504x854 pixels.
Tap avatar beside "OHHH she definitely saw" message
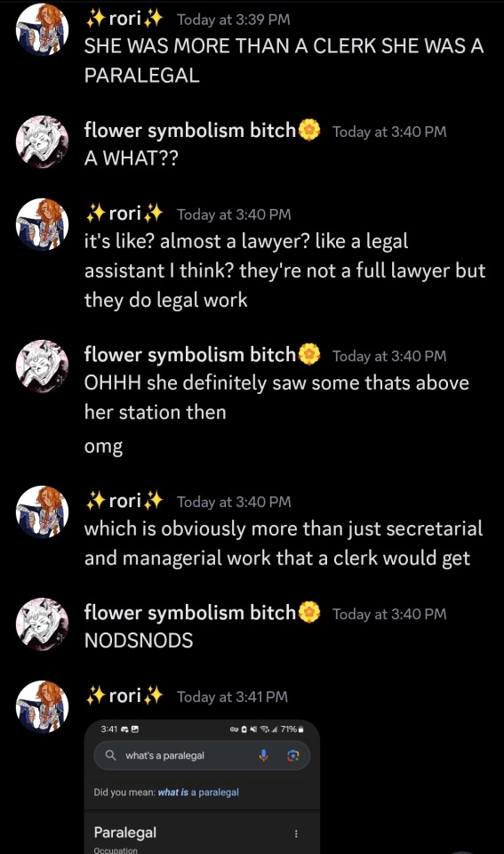(43, 366)
